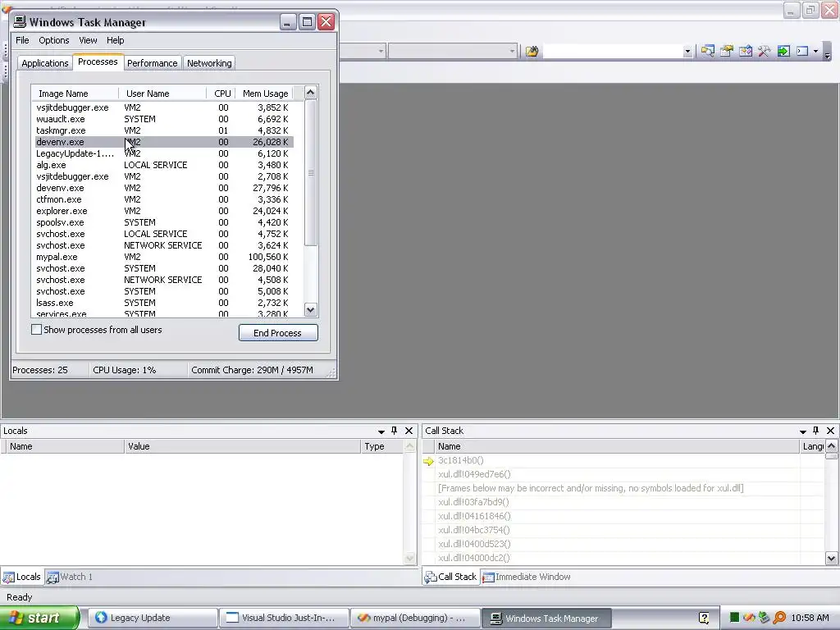Expand the find combo box dropdown arrow
Image resolution: width=840 pixels, height=630 pixels.
(x=687, y=52)
